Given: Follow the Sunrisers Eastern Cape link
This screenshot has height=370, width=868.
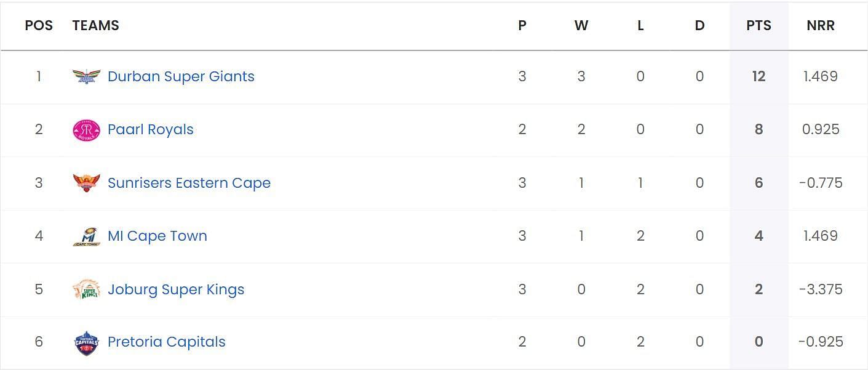Looking at the screenshot, I should [189, 183].
